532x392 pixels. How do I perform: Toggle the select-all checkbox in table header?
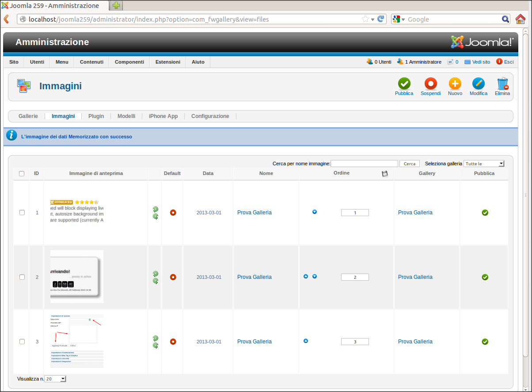22,174
